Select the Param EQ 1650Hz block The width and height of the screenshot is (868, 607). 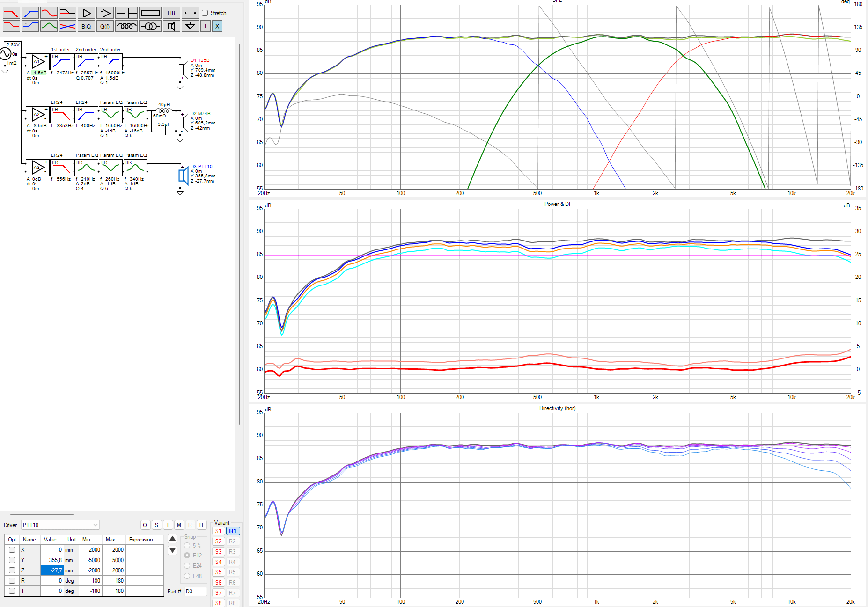111,115
